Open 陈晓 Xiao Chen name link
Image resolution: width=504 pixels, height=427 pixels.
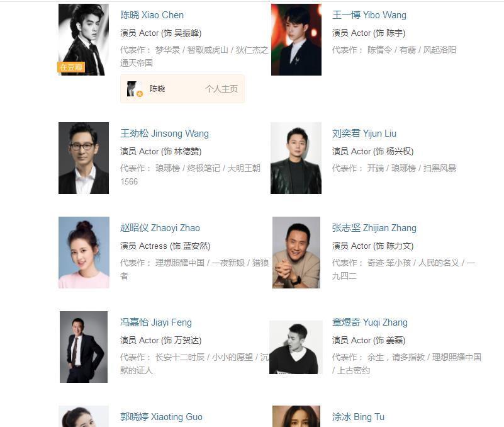(x=152, y=15)
